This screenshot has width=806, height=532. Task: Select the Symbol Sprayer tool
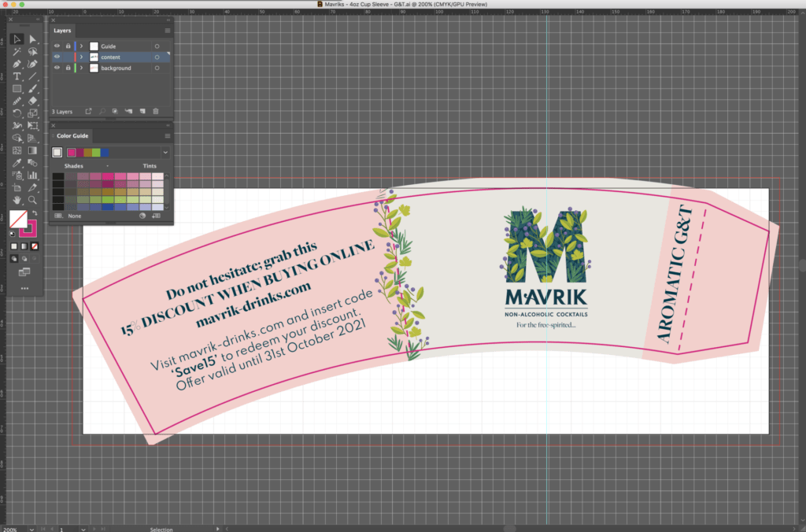[x=17, y=175]
